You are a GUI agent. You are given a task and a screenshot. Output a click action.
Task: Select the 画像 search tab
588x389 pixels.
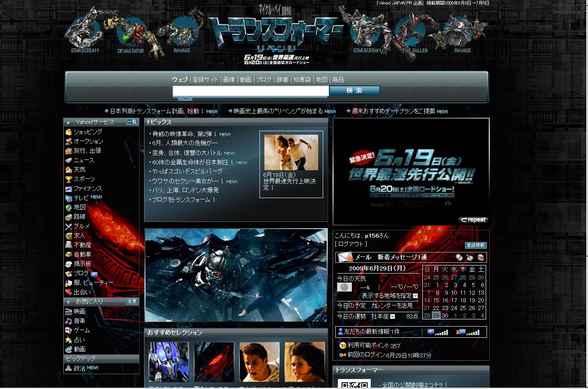coord(229,80)
